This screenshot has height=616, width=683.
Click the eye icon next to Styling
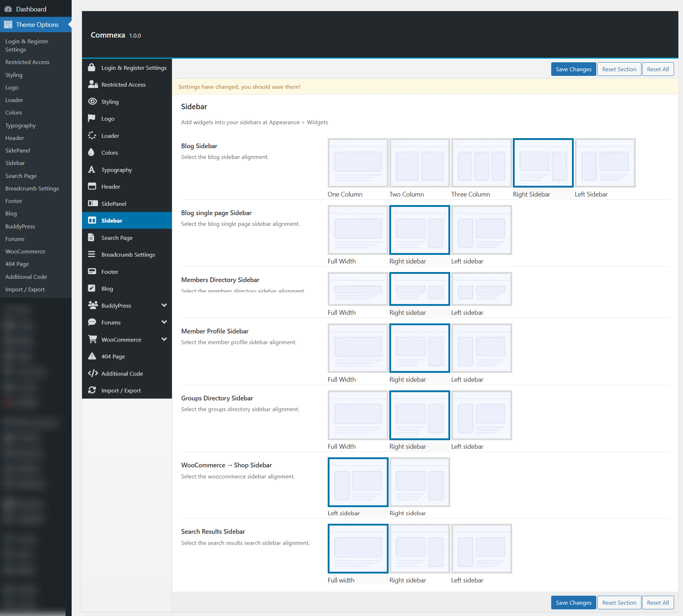click(92, 102)
